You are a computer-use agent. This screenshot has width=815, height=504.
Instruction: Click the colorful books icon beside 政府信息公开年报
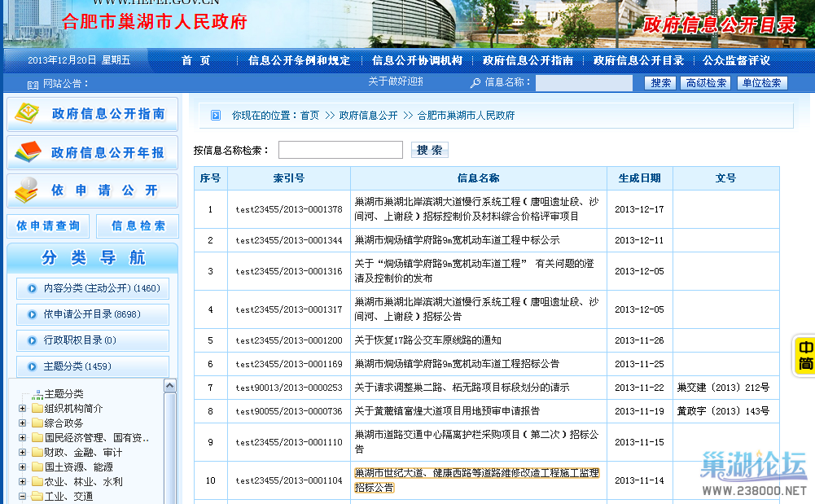(x=28, y=151)
